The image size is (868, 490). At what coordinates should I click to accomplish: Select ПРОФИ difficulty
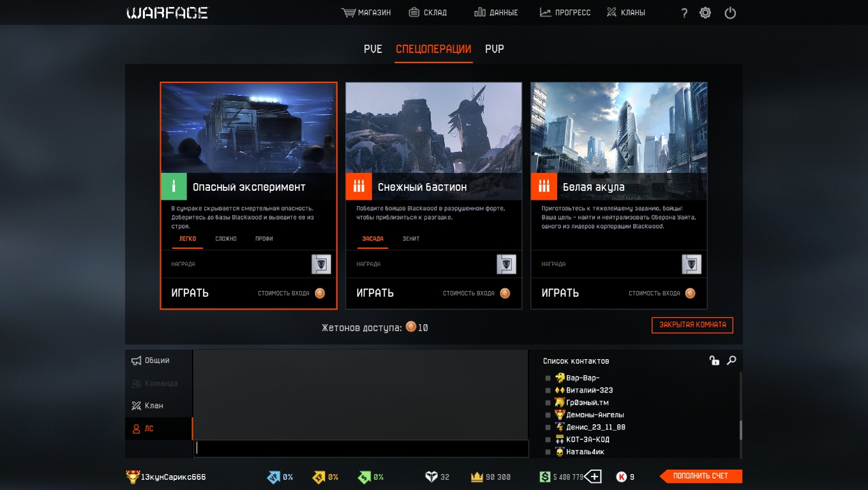(264, 239)
